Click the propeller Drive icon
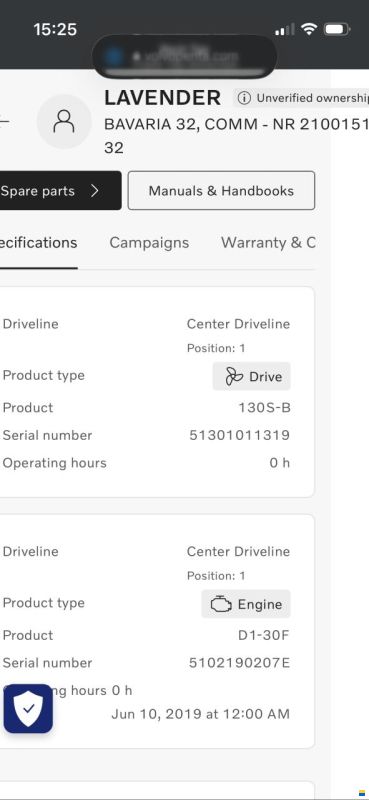This screenshot has width=369, height=800. tap(234, 377)
